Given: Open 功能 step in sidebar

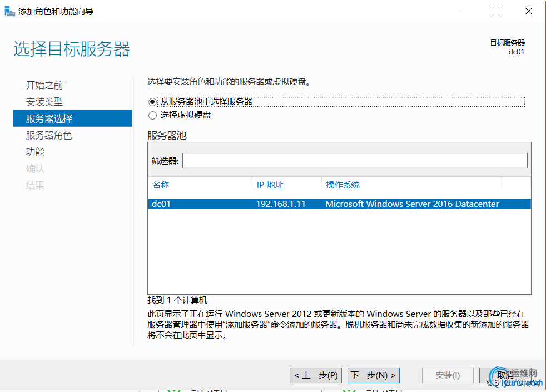Looking at the screenshot, I should [x=35, y=152].
